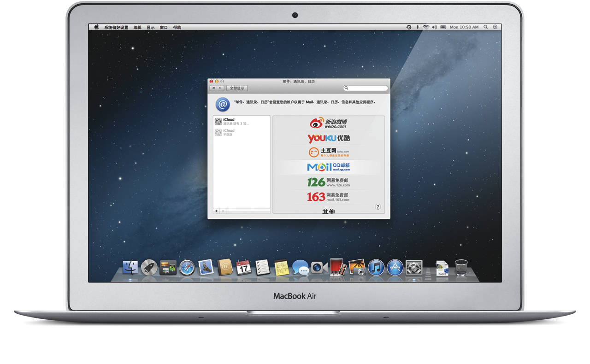Viewport: 590px width, 364px height.
Task: Open Spotlight search from the menu bar
Action: [486, 27]
